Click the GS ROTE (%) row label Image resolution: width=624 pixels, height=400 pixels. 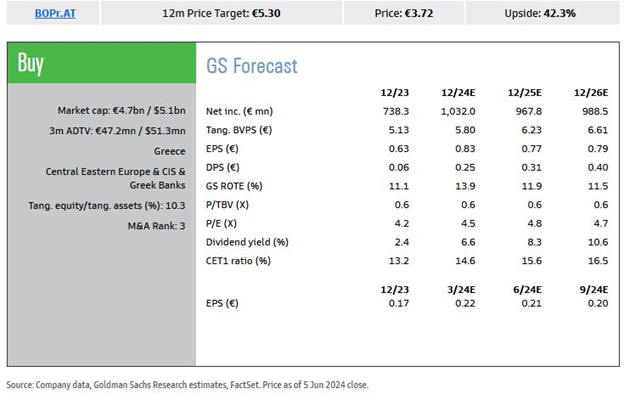[x=236, y=186]
